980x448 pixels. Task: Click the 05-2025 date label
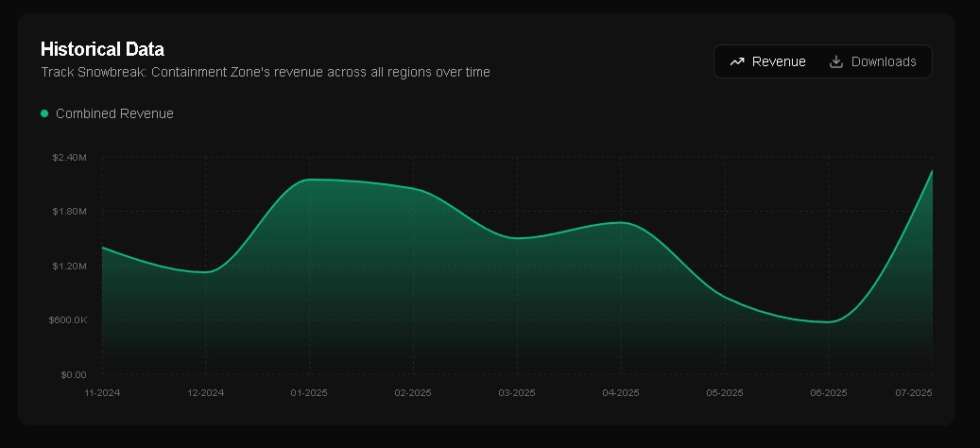pos(725,392)
